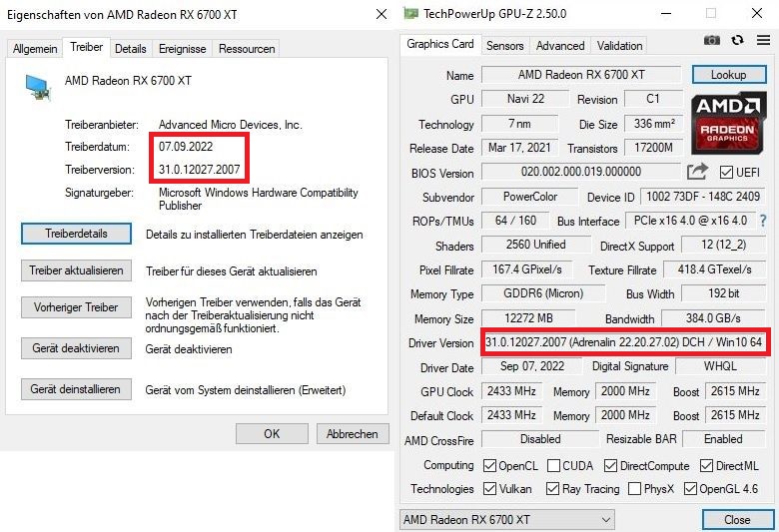This screenshot has width=779, height=532.
Task: Click the GPU-Z screenshot camera icon
Action: (711, 40)
